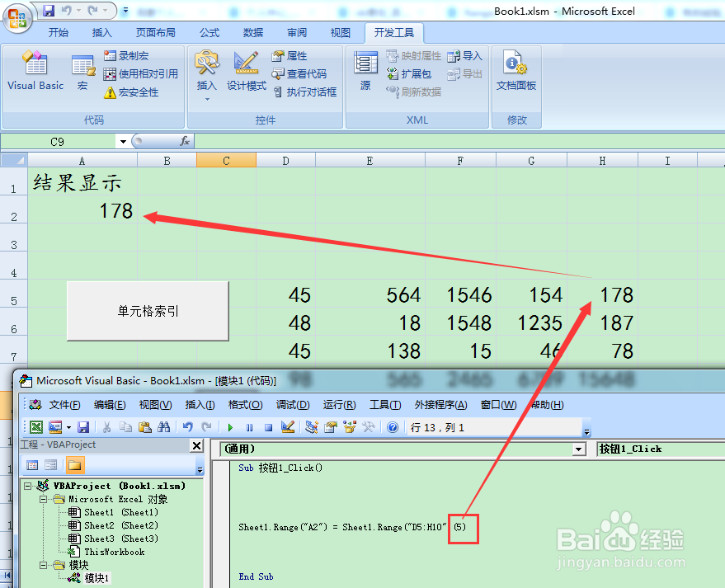Toggle 设计模式 design mode

[x=247, y=71]
